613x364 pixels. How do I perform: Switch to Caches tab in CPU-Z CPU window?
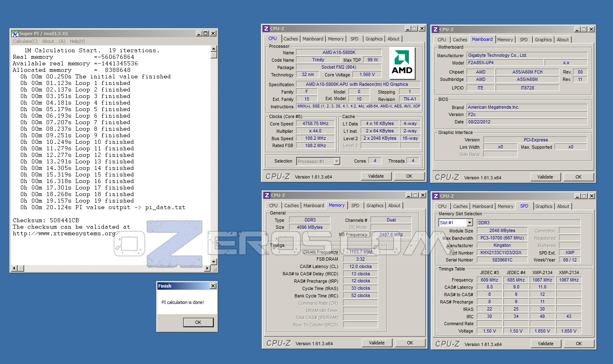[x=291, y=39]
